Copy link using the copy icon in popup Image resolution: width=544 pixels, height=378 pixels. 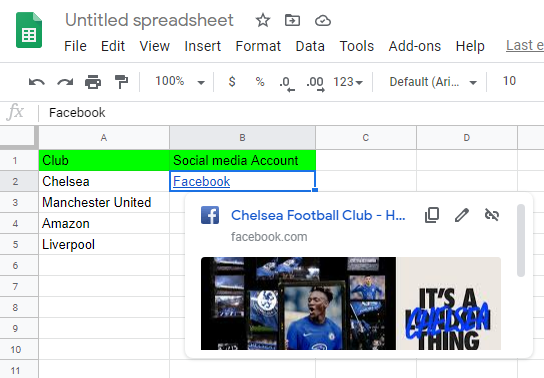[x=432, y=215]
